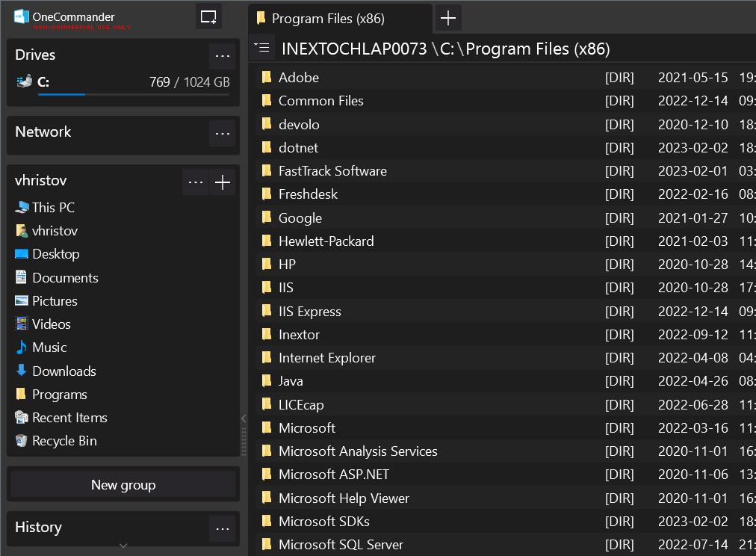The width and height of the screenshot is (756, 556).
Task: Collapse the sidebar with the divider arrow
Action: 243,419
